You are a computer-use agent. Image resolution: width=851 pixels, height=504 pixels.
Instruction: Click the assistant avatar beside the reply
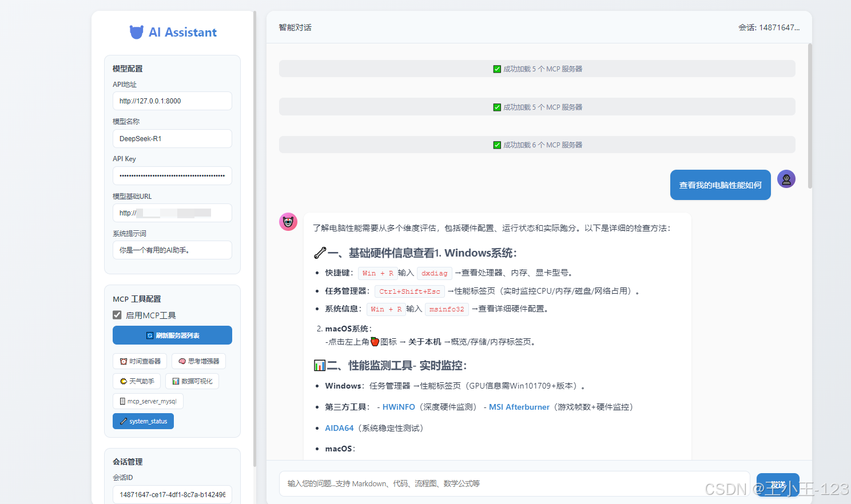288,222
